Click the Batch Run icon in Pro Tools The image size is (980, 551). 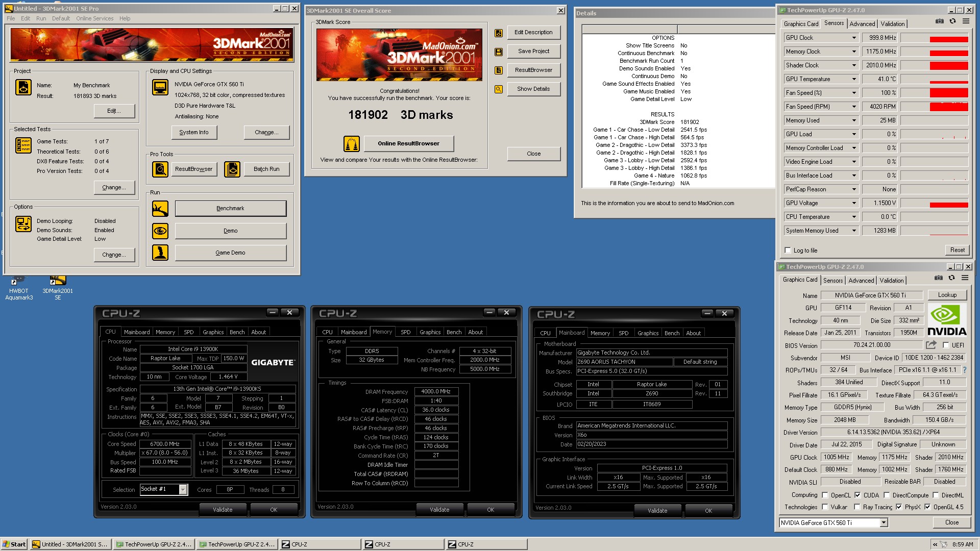[x=232, y=169]
